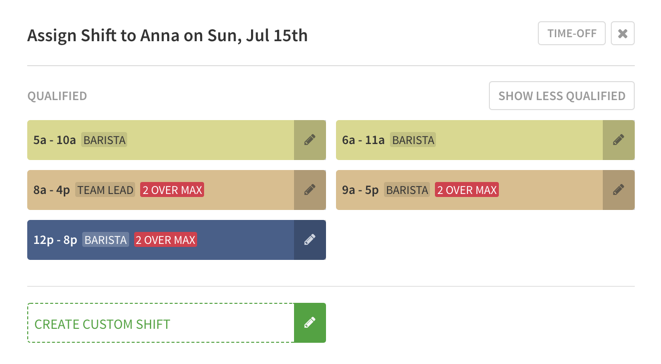The image size is (661, 364).
Task: Click 2 Over Max badge on 12p - 8p shift
Action: tap(166, 240)
